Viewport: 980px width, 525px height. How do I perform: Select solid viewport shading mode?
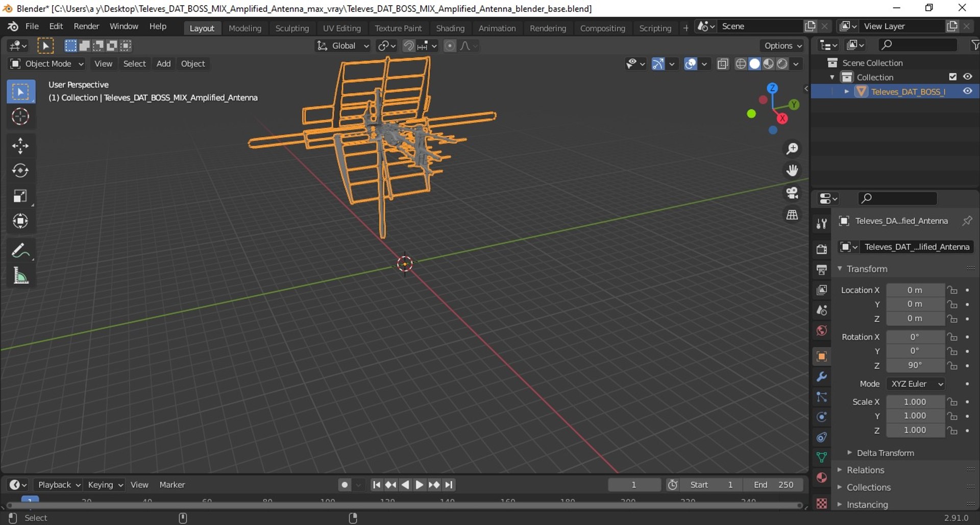click(x=754, y=64)
